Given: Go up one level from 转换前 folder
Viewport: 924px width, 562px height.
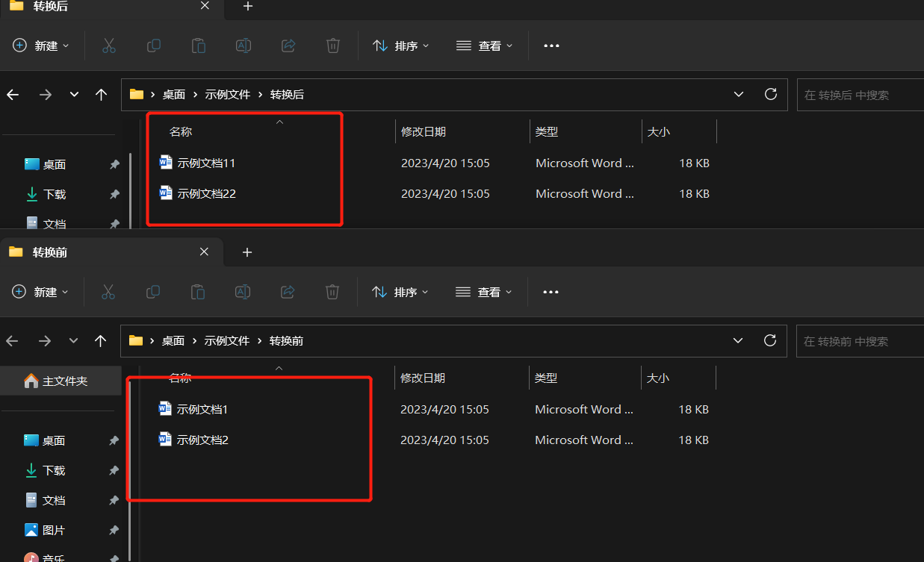Looking at the screenshot, I should tap(101, 341).
